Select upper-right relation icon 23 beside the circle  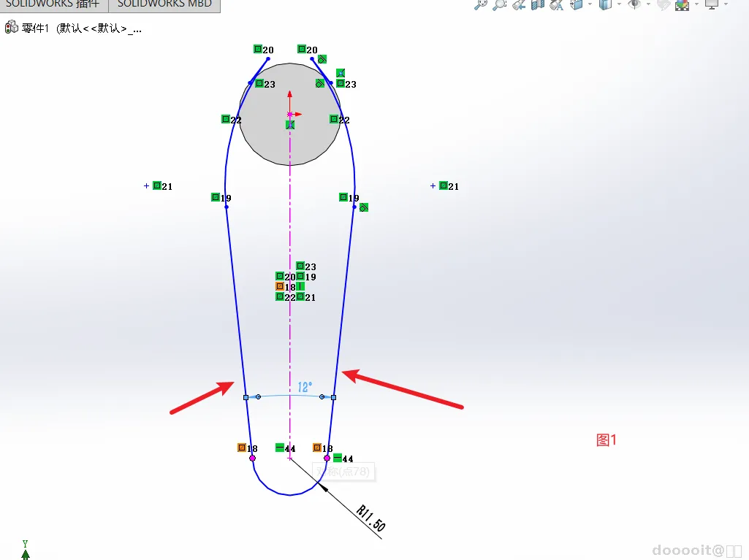[x=340, y=83]
